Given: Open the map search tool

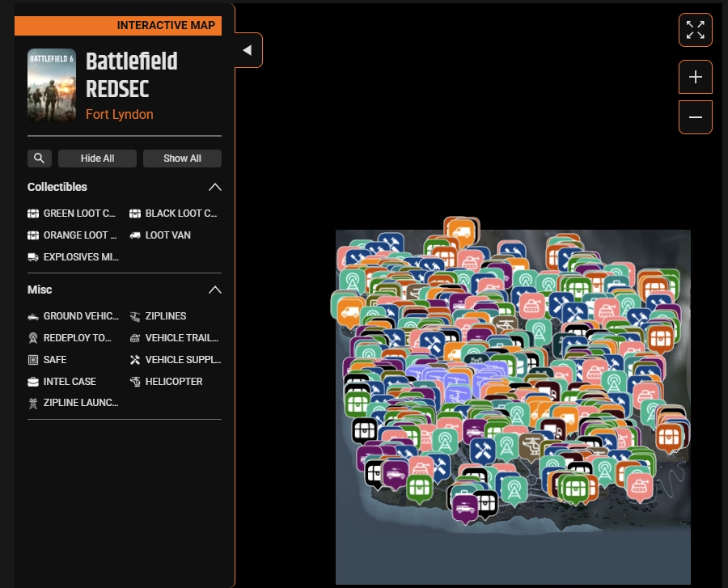Looking at the screenshot, I should click(x=39, y=158).
